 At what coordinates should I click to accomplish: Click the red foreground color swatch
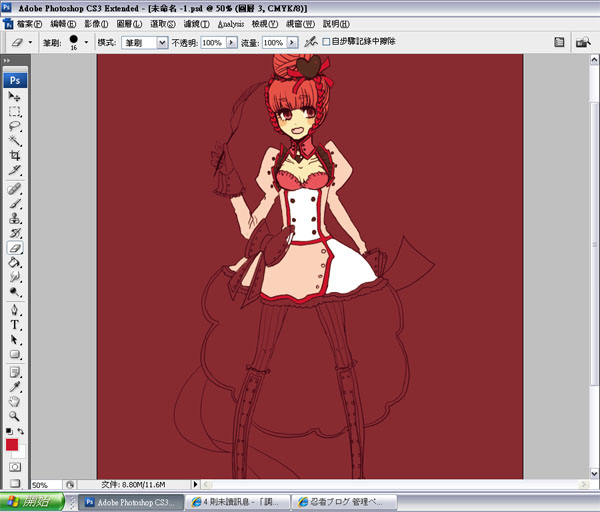coord(12,444)
